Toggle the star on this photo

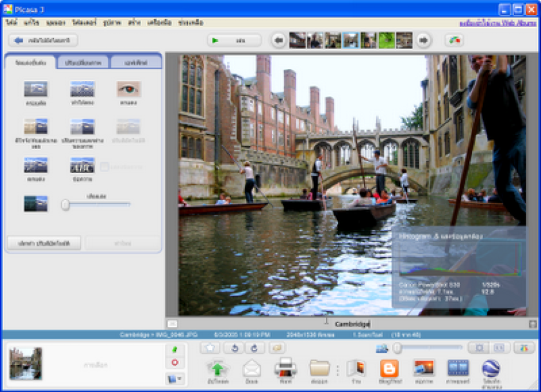point(210,348)
